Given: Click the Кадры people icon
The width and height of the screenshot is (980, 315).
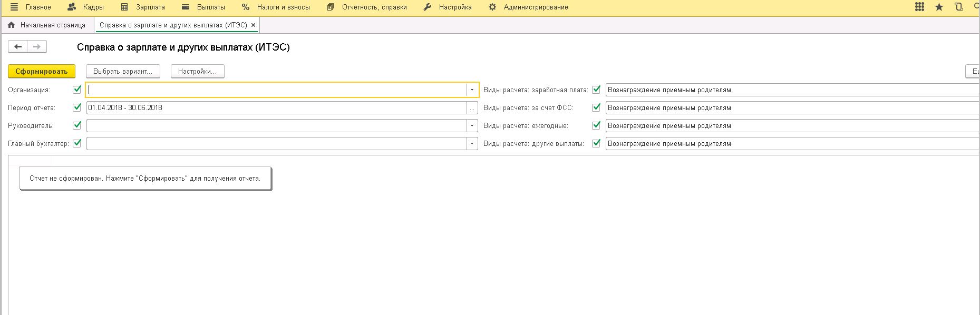Looking at the screenshot, I should pyautogui.click(x=72, y=7).
